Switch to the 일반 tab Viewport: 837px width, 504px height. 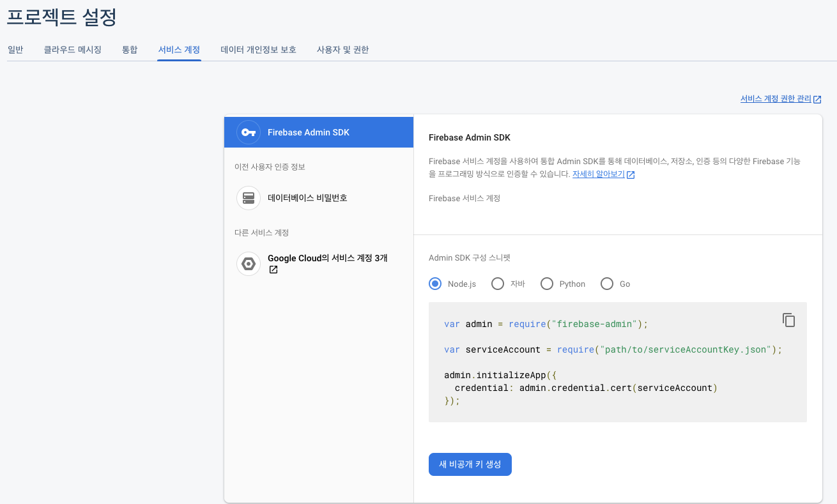[15, 49]
